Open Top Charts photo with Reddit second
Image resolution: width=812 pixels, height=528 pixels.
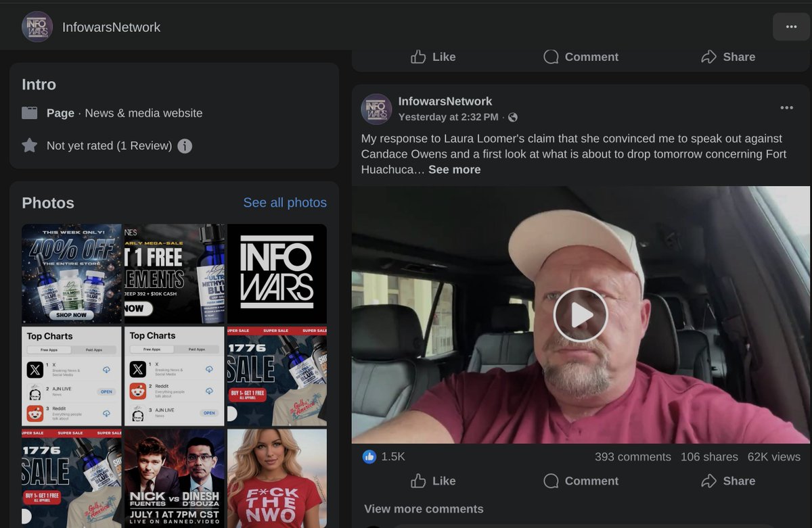pos(174,376)
